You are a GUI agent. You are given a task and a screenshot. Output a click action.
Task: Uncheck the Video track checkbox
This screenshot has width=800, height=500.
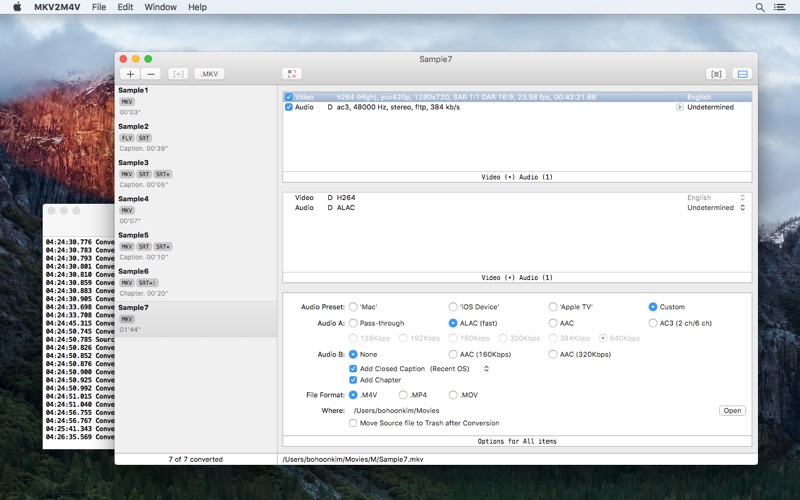pos(289,97)
